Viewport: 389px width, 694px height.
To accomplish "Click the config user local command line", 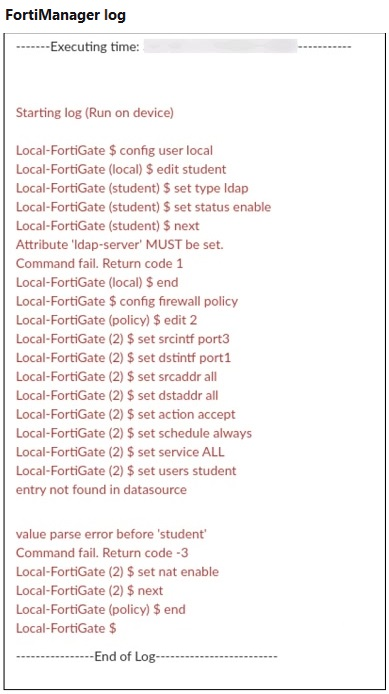I will [114, 150].
